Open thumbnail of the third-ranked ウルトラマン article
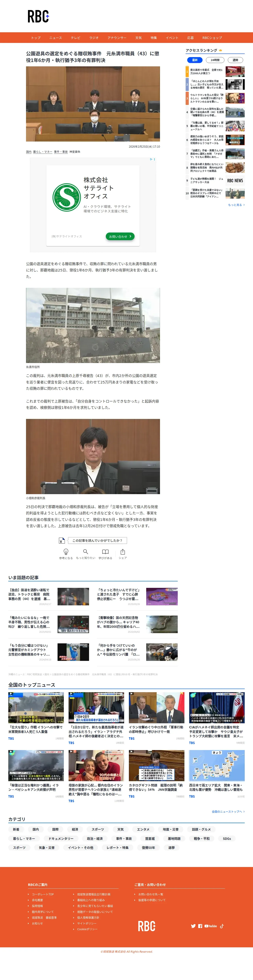 [235, 98]
